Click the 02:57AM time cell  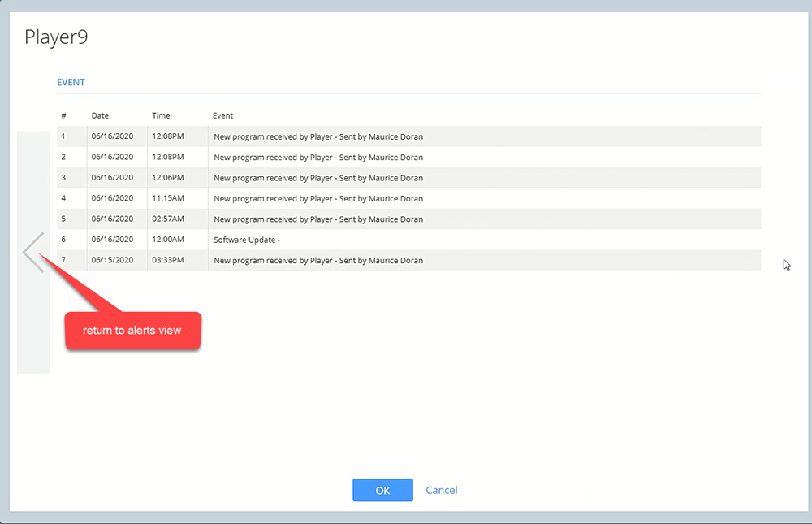point(168,219)
